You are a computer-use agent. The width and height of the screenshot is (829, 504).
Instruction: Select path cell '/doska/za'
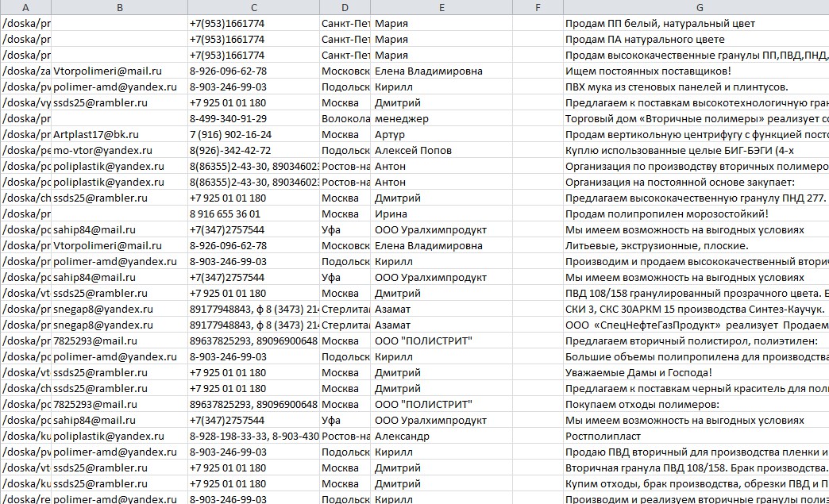(25, 71)
